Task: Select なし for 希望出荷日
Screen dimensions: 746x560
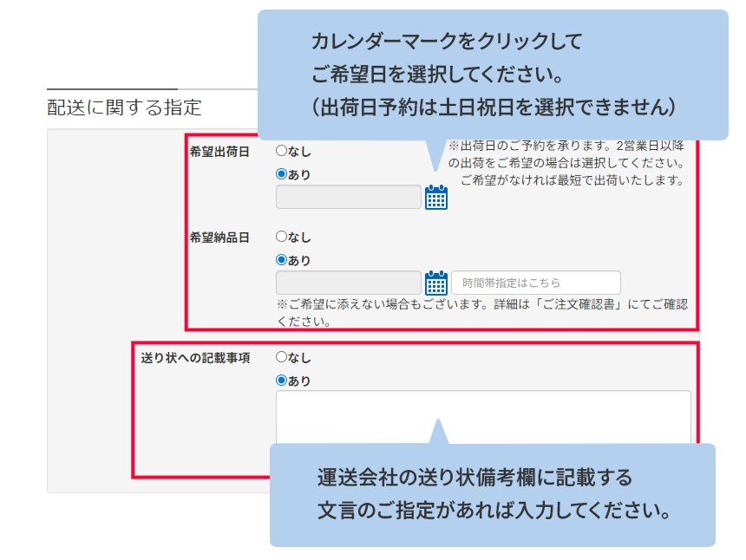Action: click(x=281, y=151)
